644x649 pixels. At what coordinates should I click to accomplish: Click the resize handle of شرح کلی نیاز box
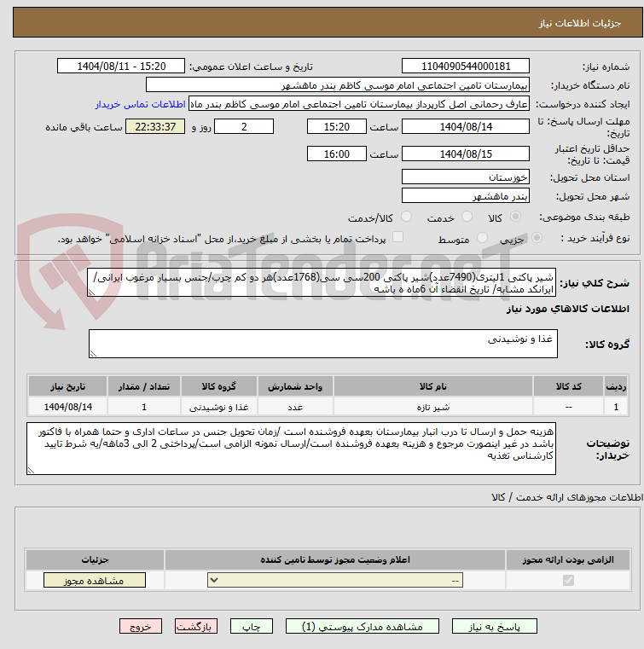pos(91,293)
